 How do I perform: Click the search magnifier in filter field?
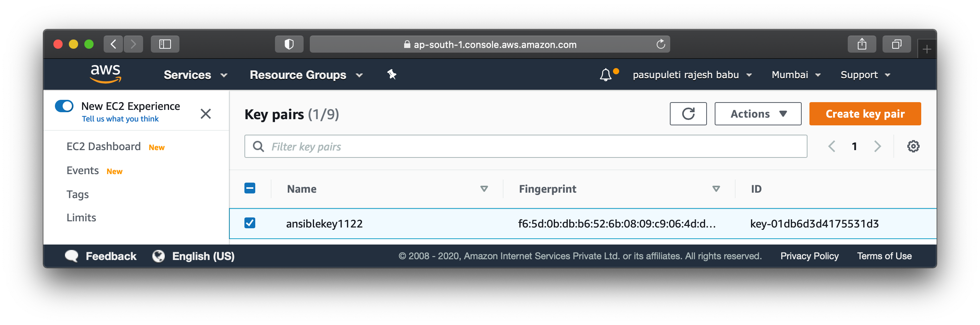pos(258,146)
